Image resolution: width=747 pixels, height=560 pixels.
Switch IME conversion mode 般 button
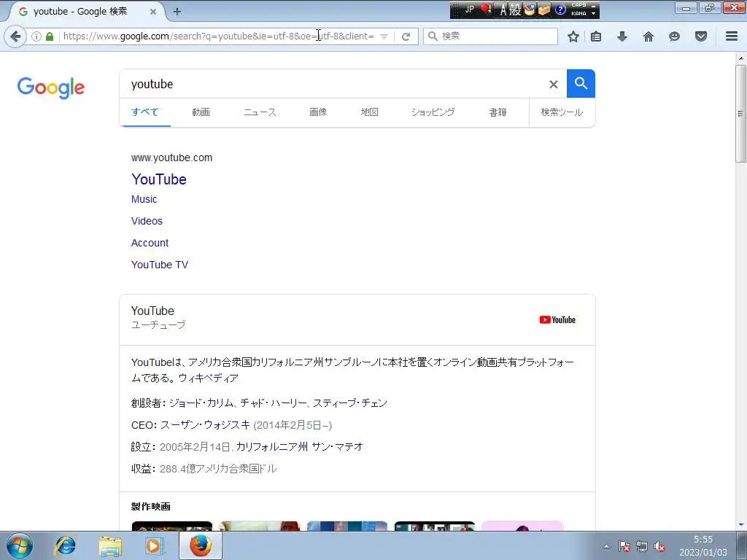point(516,9)
